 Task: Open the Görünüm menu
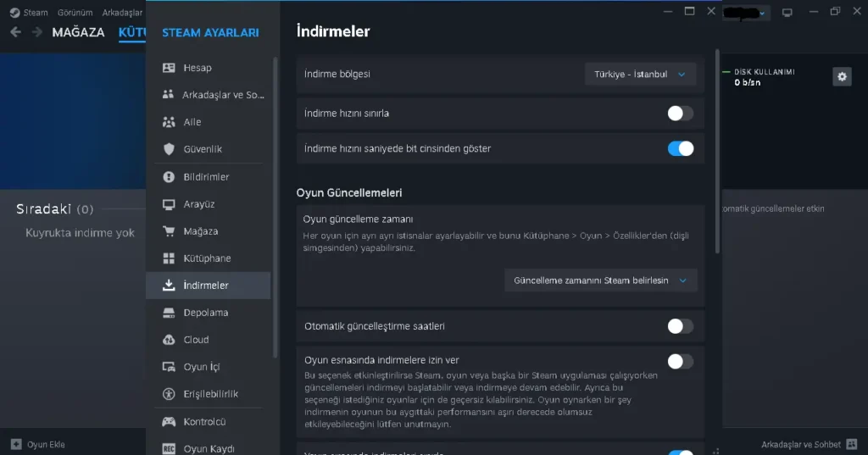tap(75, 12)
